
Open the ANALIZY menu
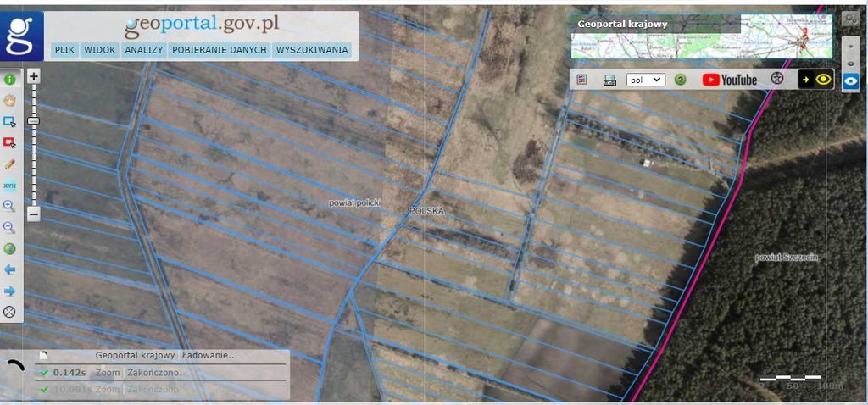pyautogui.click(x=143, y=50)
